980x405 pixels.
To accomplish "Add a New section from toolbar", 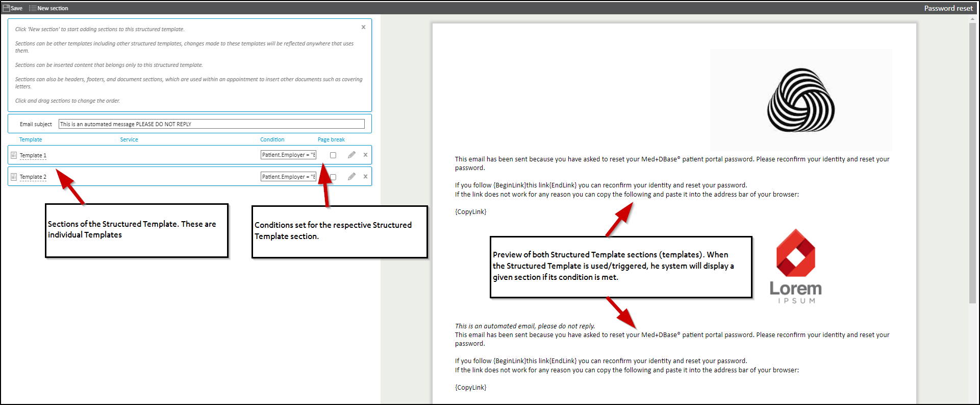I will [x=48, y=8].
